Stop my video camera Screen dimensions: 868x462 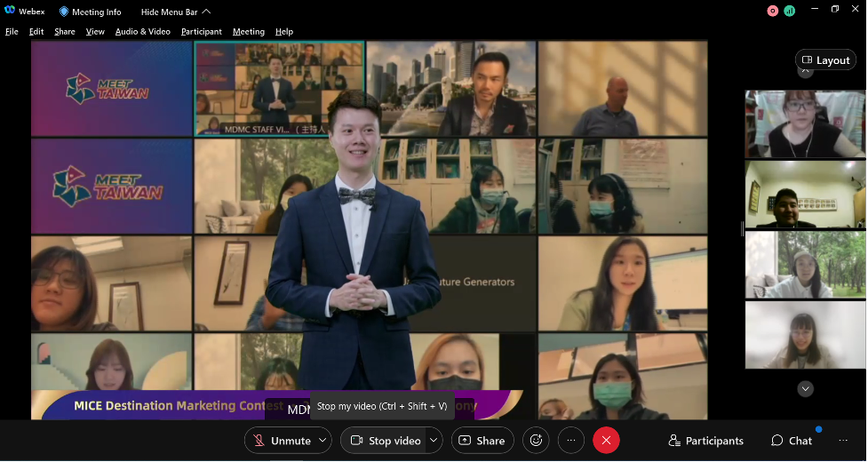[386, 441]
